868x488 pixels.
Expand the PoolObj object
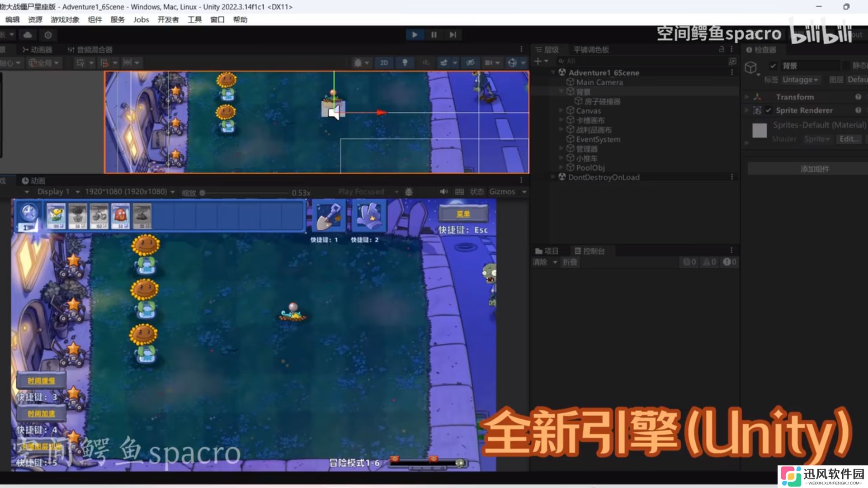[561, 167]
